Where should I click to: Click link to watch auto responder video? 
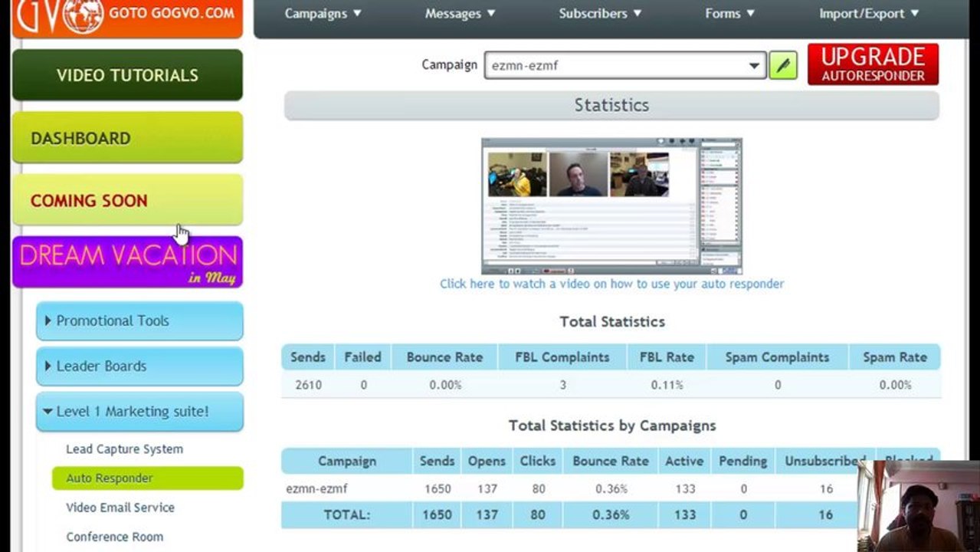(611, 284)
